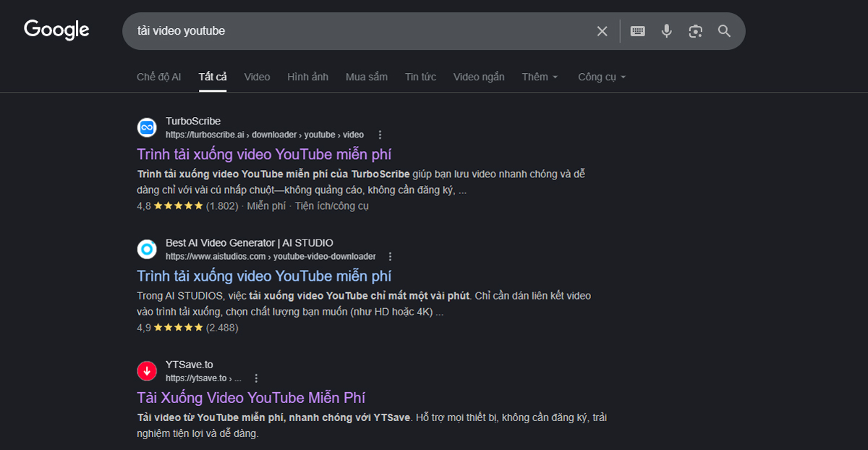Open the Công cụ dropdown
Image resolution: width=868 pixels, height=450 pixels.
click(x=601, y=76)
